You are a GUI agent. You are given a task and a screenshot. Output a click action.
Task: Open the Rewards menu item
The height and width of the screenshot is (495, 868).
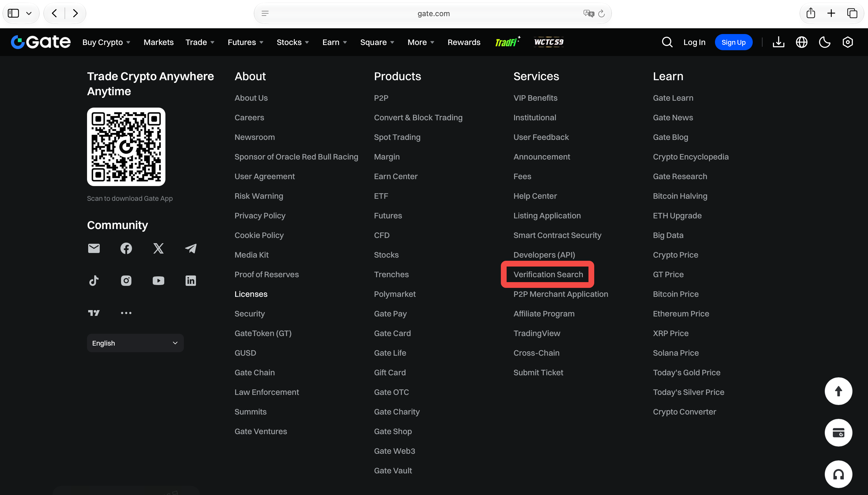click(464, 42)
